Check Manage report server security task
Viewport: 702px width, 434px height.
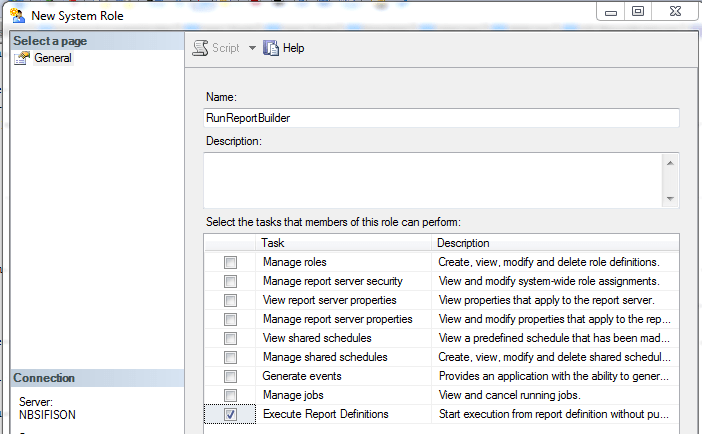coord(231,281)
